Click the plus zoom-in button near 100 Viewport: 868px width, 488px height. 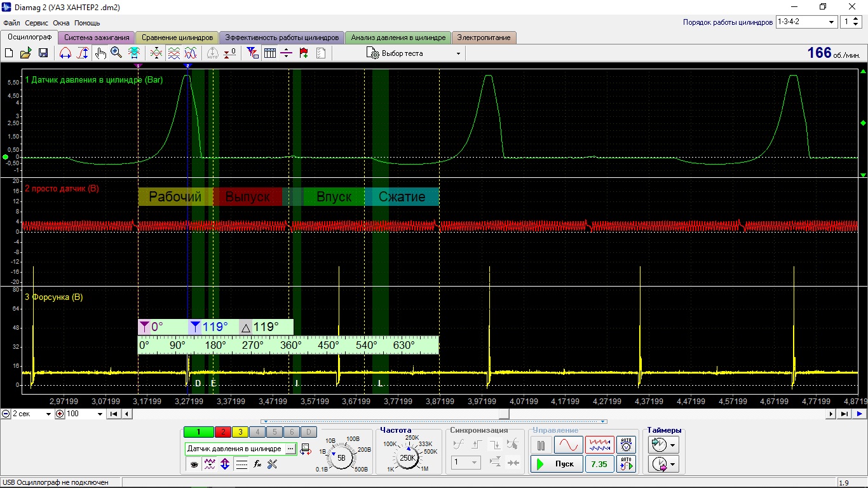60,414
